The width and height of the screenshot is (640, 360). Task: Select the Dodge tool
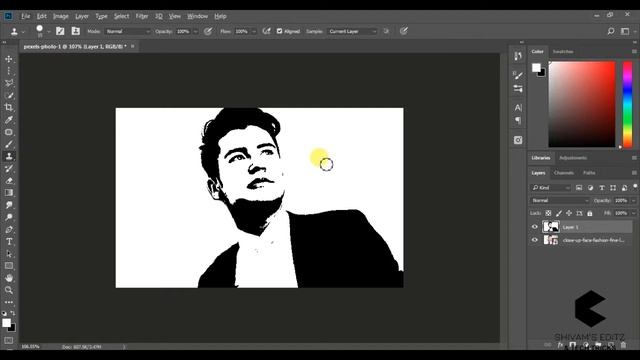pyautogui.click(x=9, y=217)
